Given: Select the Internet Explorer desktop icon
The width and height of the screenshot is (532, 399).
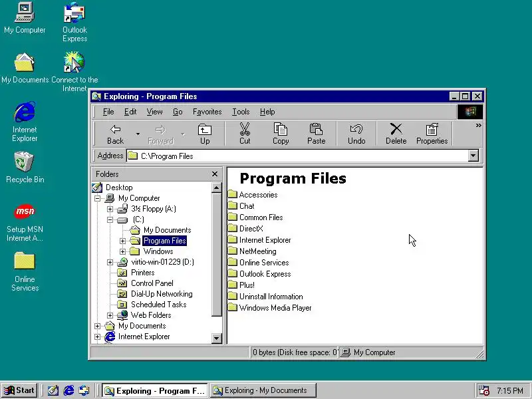Looking at the screenshot, I should (x=25, y=122).
